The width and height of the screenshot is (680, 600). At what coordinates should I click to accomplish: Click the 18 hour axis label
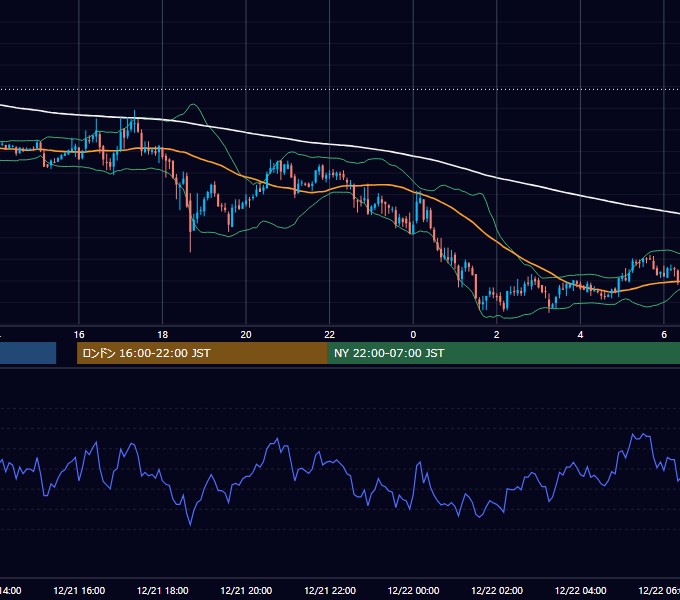(162, 335)
